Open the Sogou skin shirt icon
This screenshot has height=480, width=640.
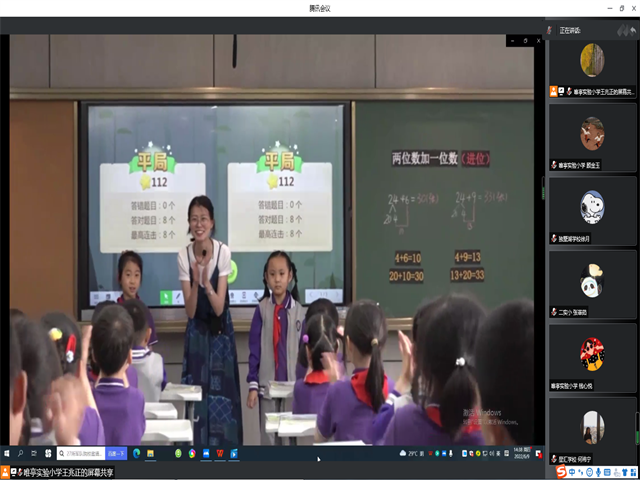[625, 472]
